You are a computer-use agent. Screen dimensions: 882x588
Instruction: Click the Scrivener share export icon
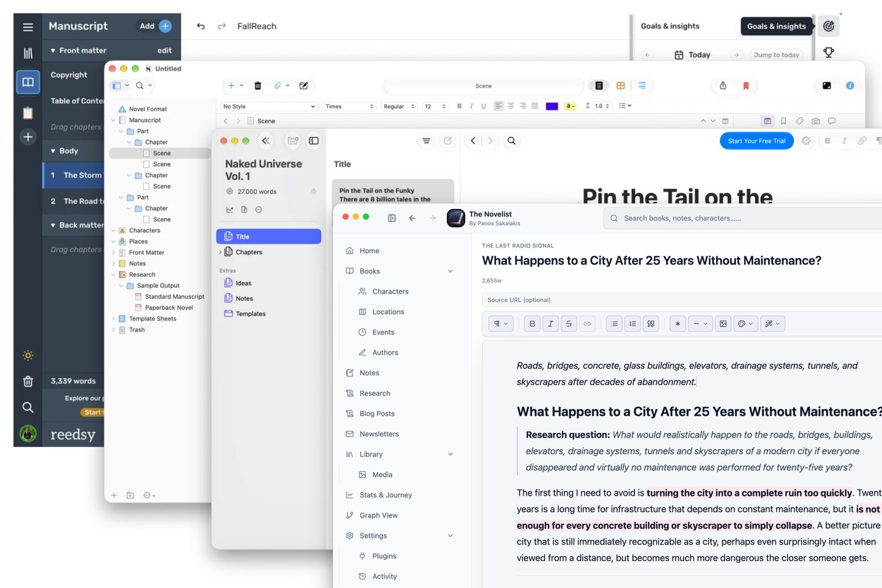click(x=723, y=85)
